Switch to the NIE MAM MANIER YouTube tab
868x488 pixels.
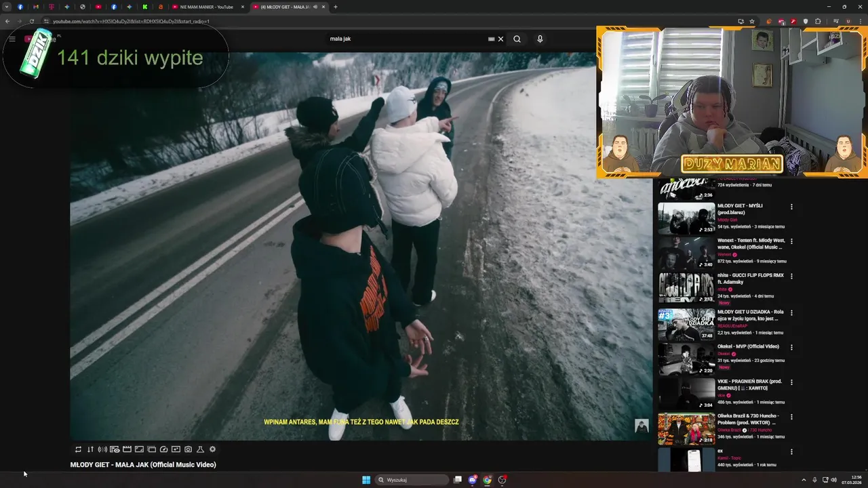208,7
